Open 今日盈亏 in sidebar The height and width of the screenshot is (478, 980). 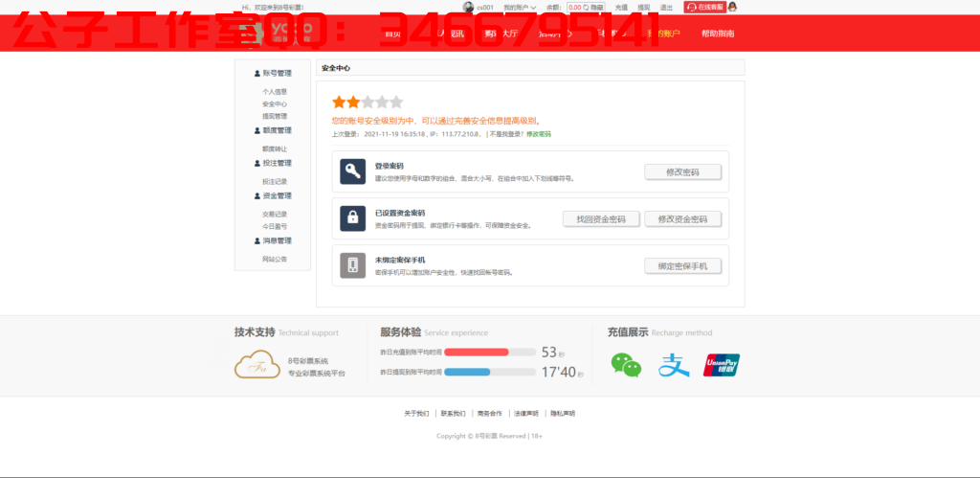(x=275, y=226)
